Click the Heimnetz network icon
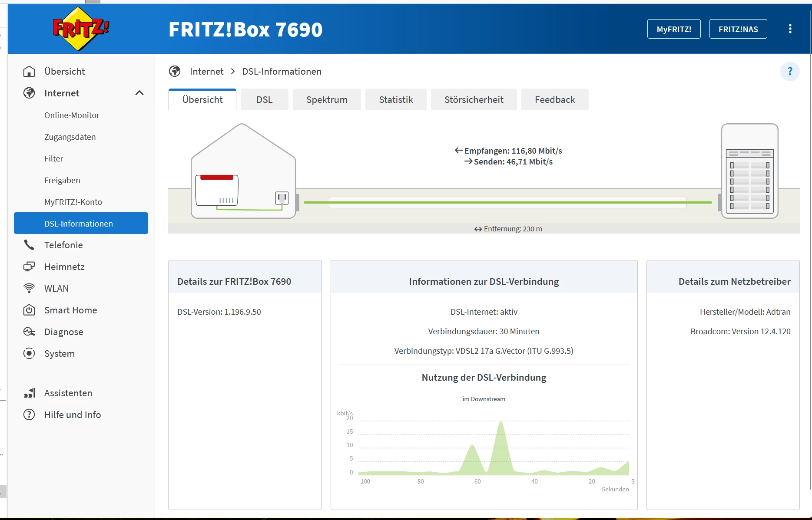The width and height of the screenshot is (812, 520). coord(29,267)
